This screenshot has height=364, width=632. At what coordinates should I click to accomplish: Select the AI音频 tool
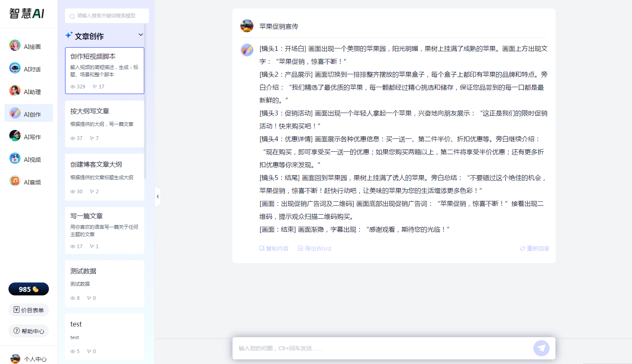click(28, 182)
